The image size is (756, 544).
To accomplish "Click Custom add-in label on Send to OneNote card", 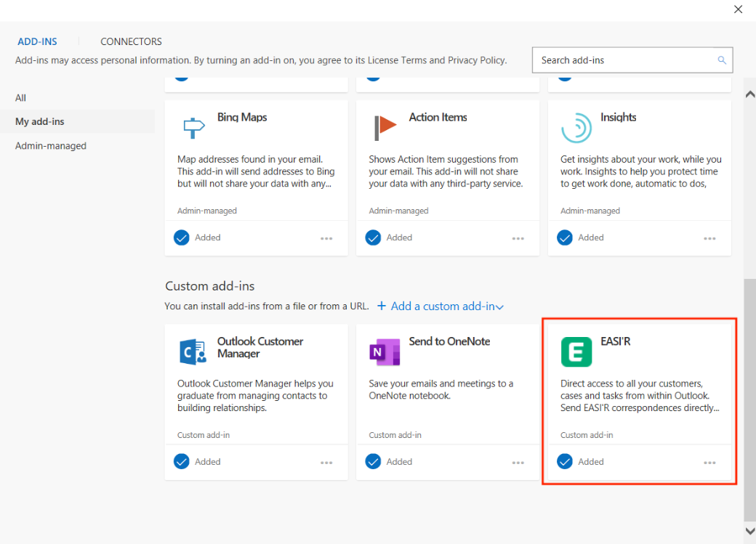I will 395,435.
